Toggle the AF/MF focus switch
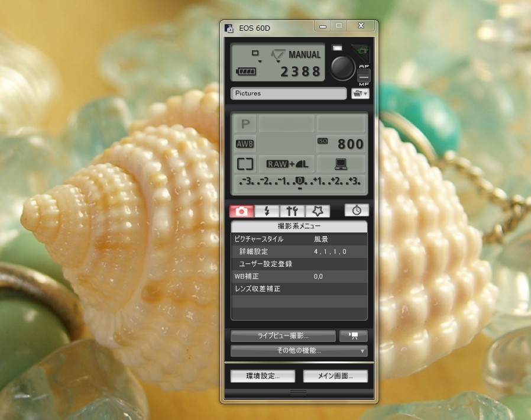The width and height of the screenshot is (531, 420). [x=364, y=76]
